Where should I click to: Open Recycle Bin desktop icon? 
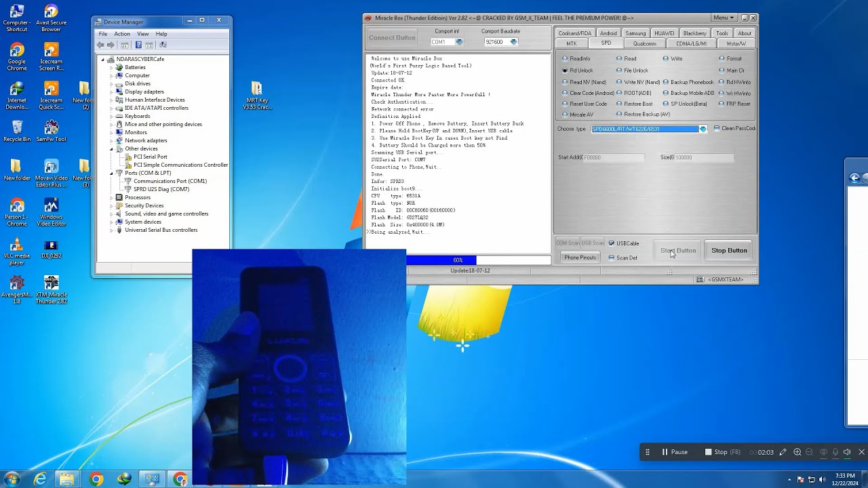pyautogui.click(x=16, y=131)
